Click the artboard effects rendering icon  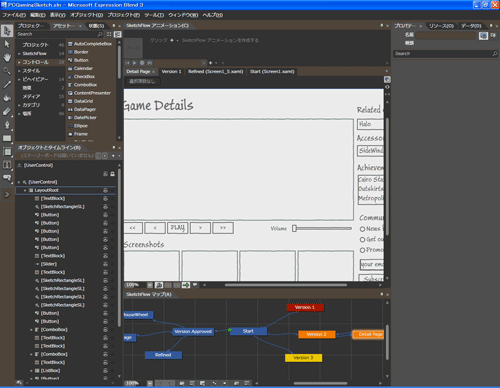point(159,285)
